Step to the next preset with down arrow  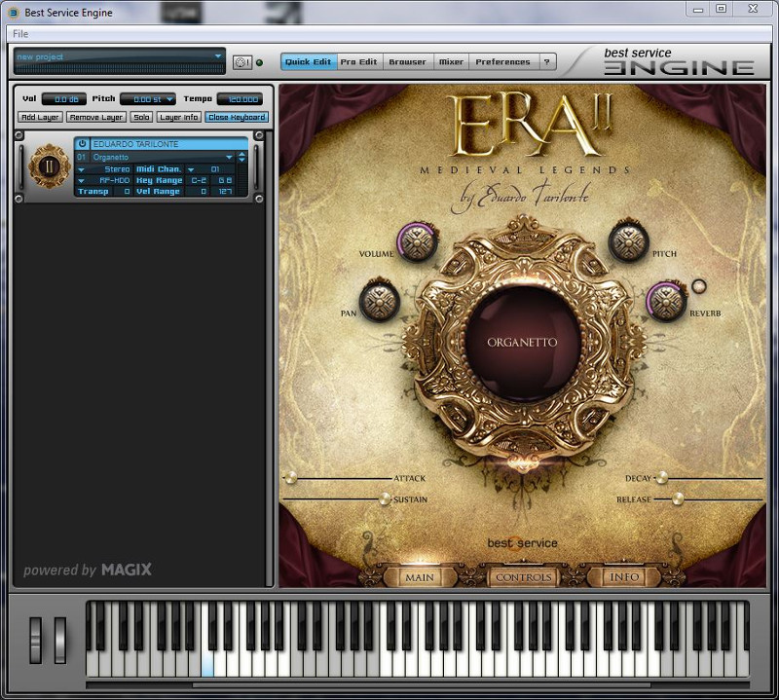coord(241,160)
